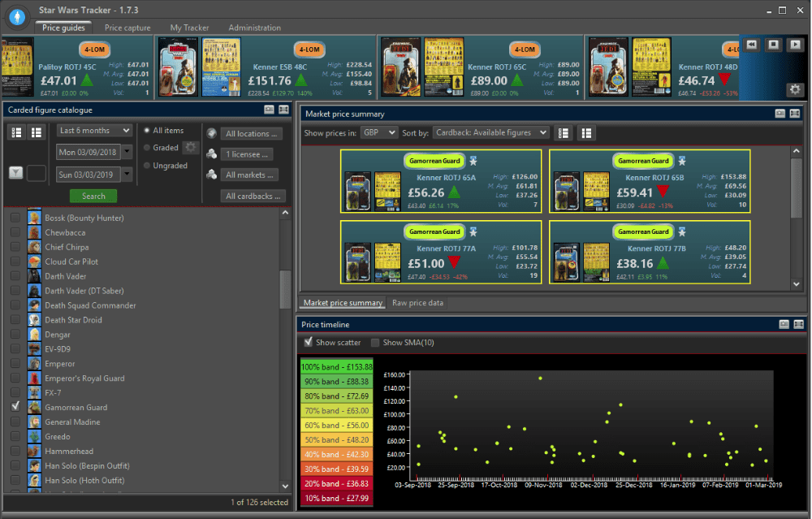Image resolution: width=812 pixels, height=519 pixels.
Task: Open ticker settings gear icon
Action: 793,89
